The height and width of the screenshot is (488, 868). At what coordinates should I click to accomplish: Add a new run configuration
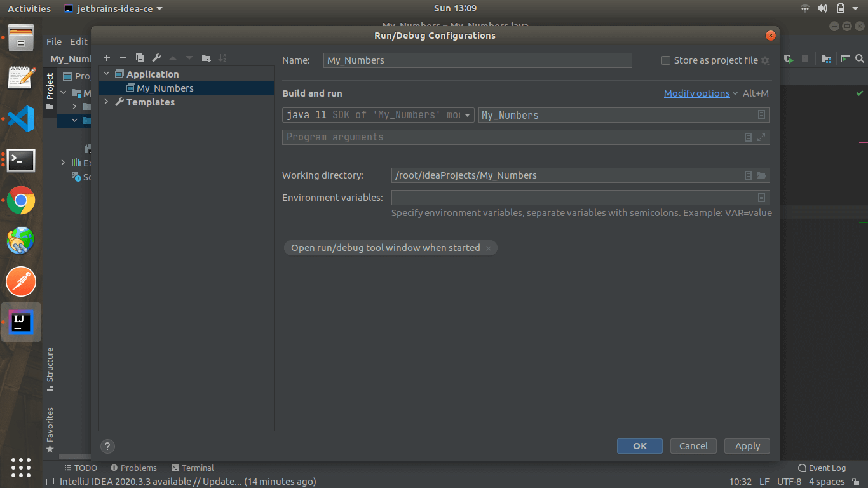(107, 58)
